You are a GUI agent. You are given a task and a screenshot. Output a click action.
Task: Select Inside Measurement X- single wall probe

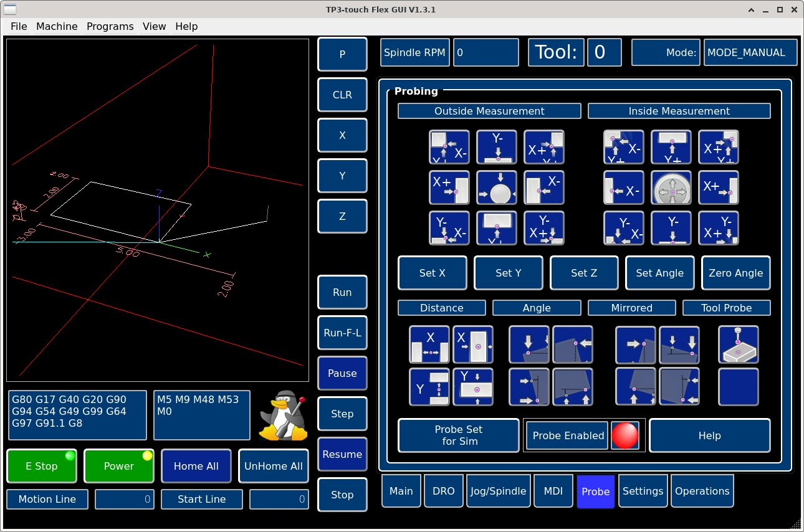point(624,188)
